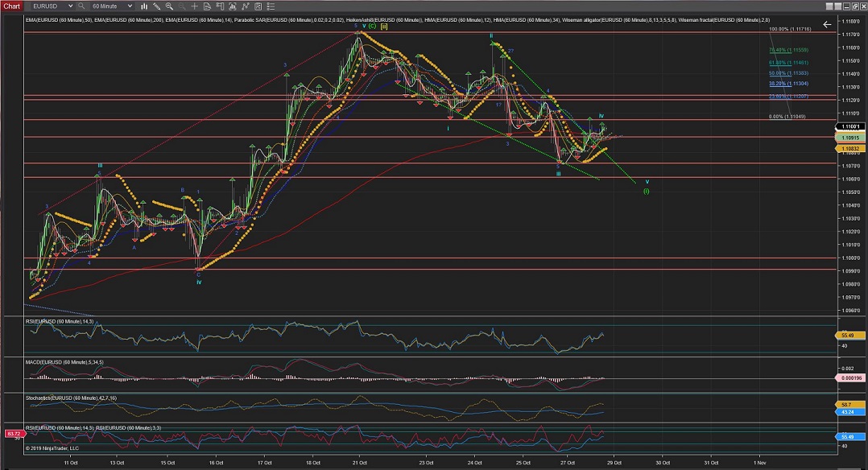This screenshot has width=868, height=470.
Task: Click the 21 Oct date on time axis
Action: pos(357,463)
